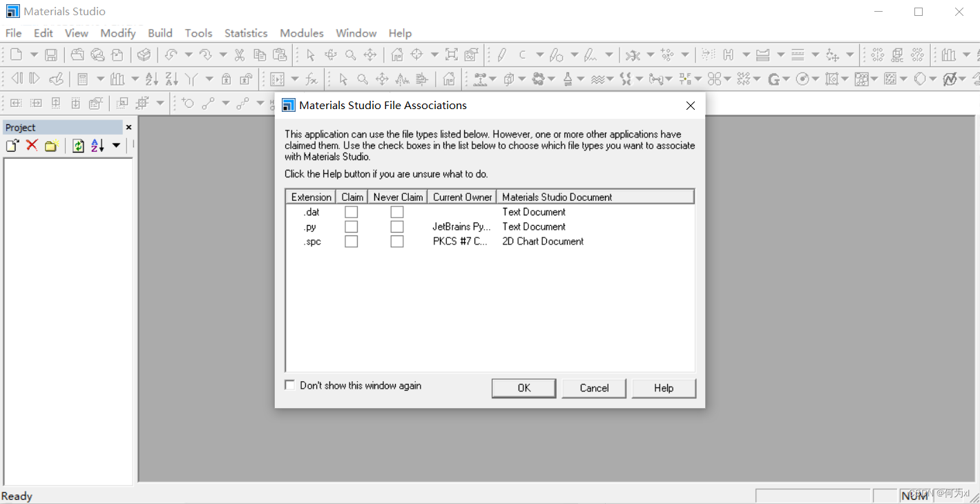
Task: Click the red X delete icon in Project panel
Action: [x=32, y=145]
